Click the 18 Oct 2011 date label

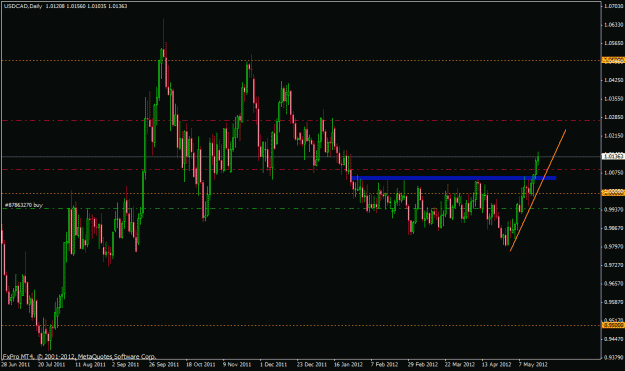pos(201,365)
